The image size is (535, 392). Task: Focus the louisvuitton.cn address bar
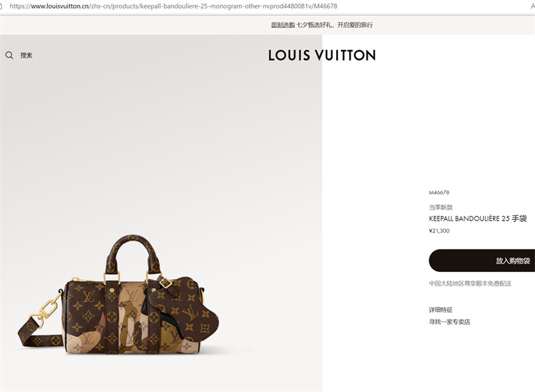click(x=174, y=6)
